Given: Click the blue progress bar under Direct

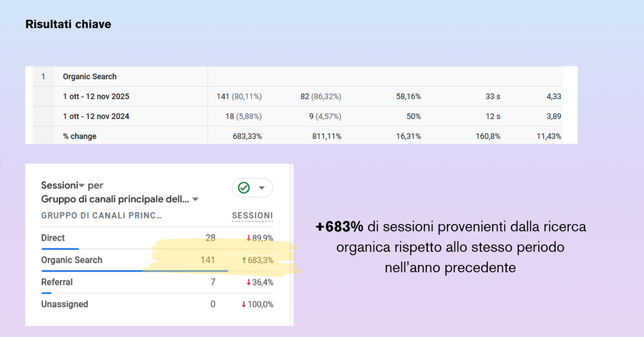Looking at the screenshot, I should coord(60,249).
